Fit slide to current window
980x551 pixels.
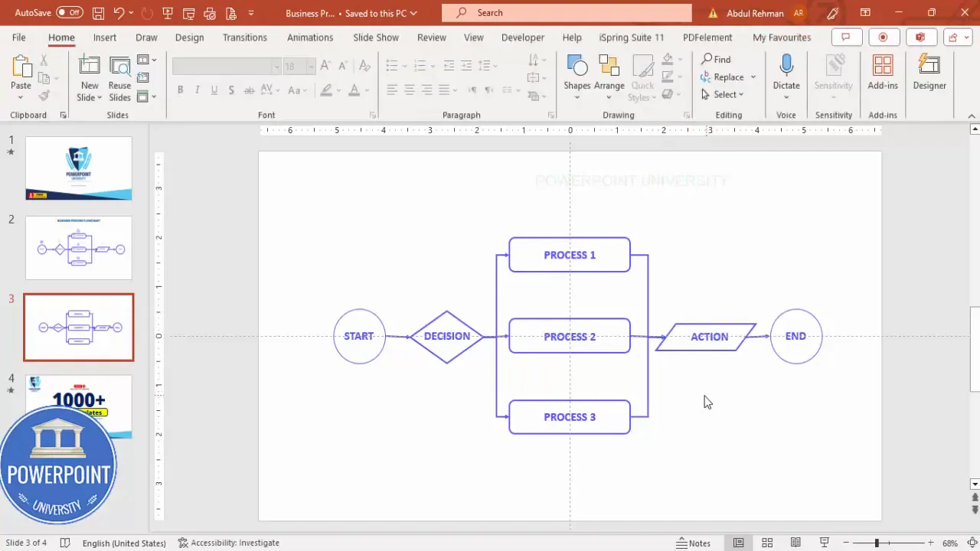(x=971, y=543)
